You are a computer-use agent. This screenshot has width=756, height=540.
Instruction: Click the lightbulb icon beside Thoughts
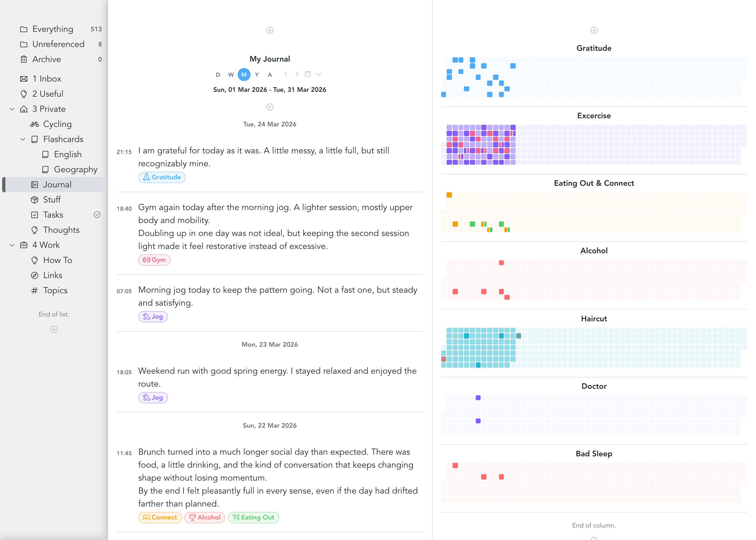pos(35,230)
